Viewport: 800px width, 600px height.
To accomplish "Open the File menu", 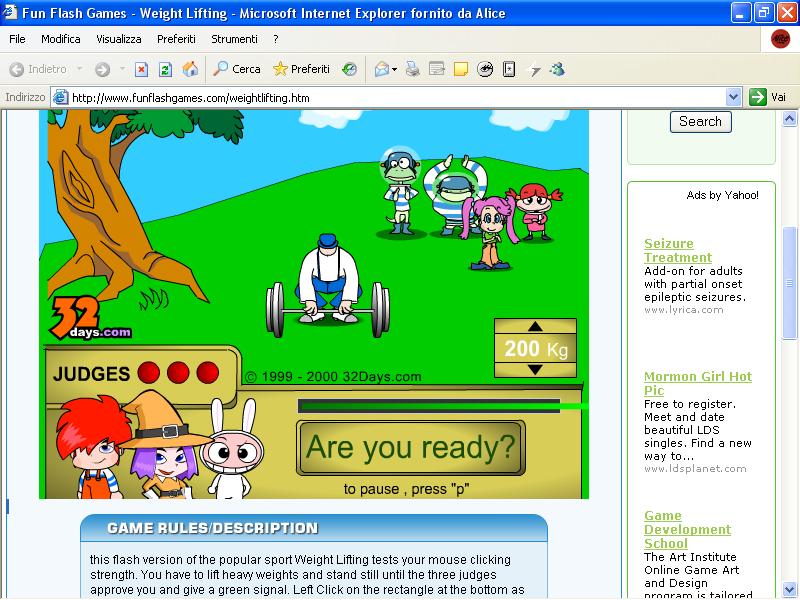I will point(17,39).
